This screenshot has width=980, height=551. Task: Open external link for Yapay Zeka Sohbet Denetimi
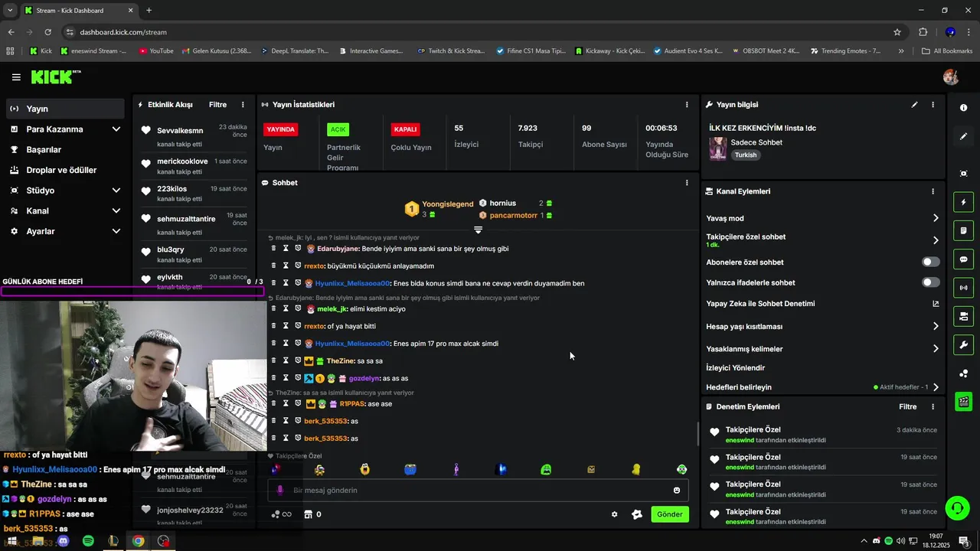point(936,304)
